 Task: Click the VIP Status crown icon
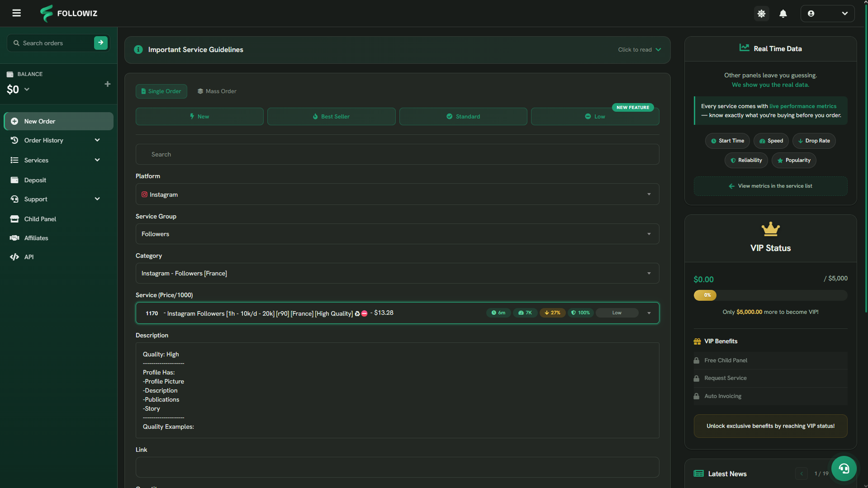click(770, 229)
